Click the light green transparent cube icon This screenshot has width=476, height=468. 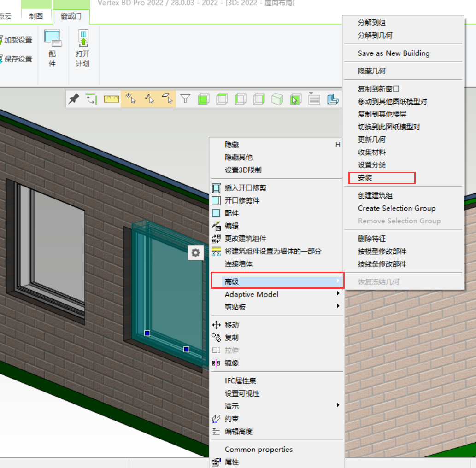coord(277,99)
